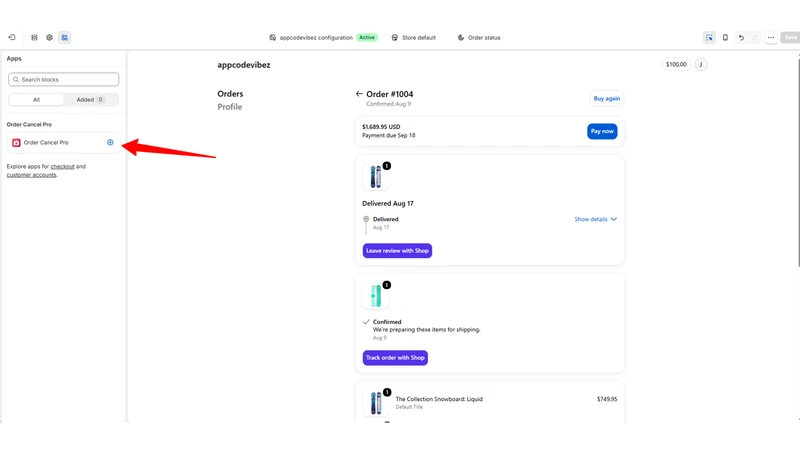The width and height of the screenshot is (800, 450).
Task: Switch to the Added blocks tab
Action: [x=91, y=99]
